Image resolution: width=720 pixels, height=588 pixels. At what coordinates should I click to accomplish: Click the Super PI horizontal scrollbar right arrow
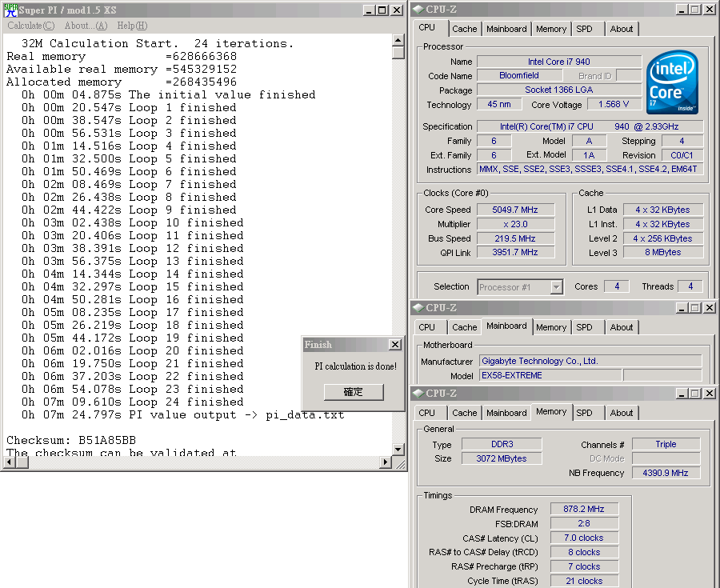[386, 462]
